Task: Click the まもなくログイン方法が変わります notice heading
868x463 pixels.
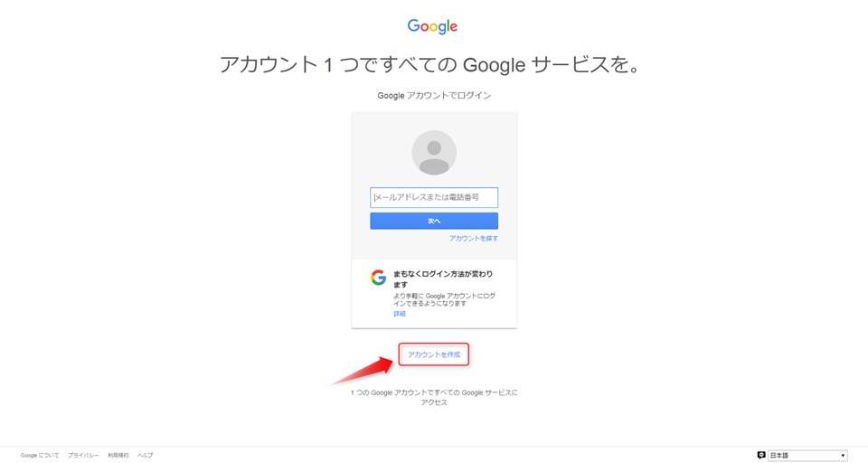Action: coord(443,279)
